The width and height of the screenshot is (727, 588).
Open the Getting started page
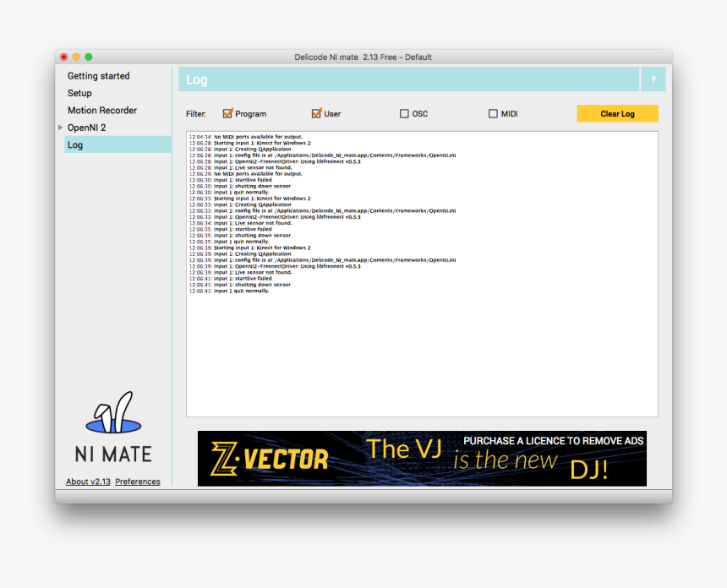(99, 76)
